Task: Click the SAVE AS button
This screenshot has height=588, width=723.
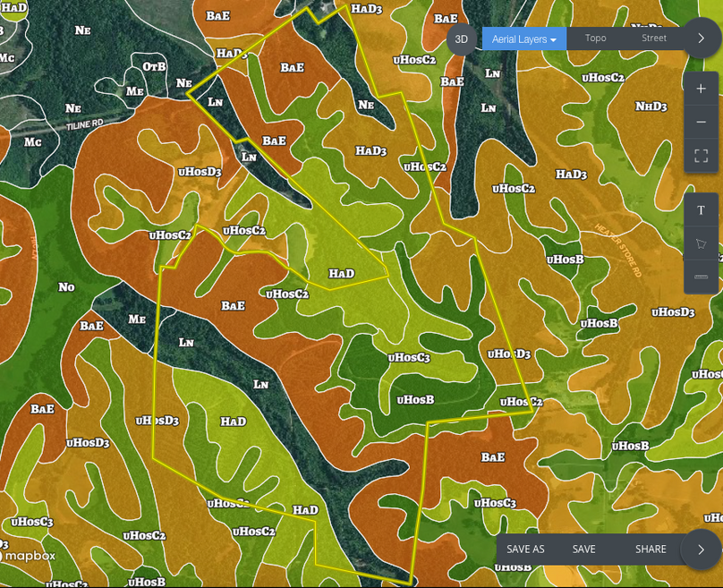Action: (x=525, y=550)
